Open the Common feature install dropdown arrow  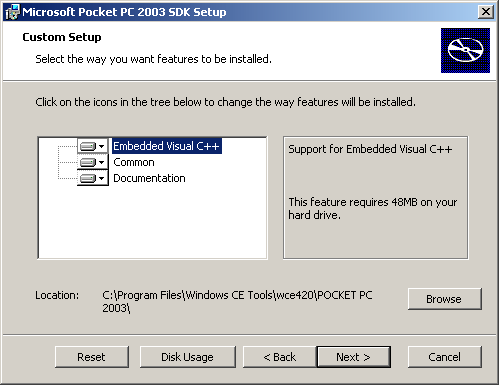(102, 162)
